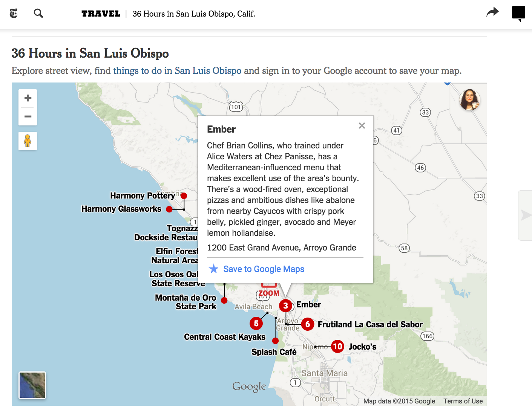Image resolution: width=532 pixels, height=414 pixels.
Task: Open things to do in San Luis Obispo link
Action: 177,70
